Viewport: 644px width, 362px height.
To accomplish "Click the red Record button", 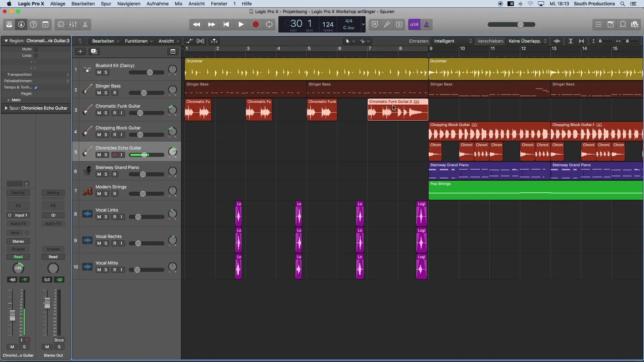I will (x=256, y=24).
